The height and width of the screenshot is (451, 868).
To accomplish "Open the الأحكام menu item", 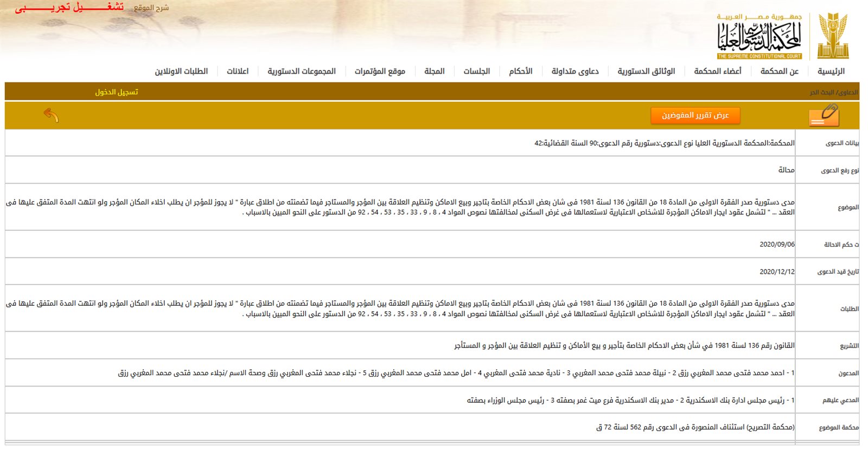I will click(x=520, y=72).
